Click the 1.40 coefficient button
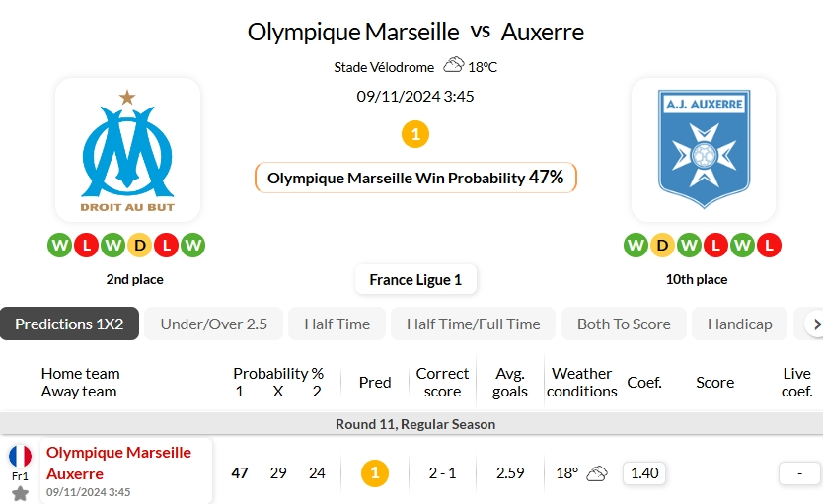This screenshot has height=504, width=823. 644,473
